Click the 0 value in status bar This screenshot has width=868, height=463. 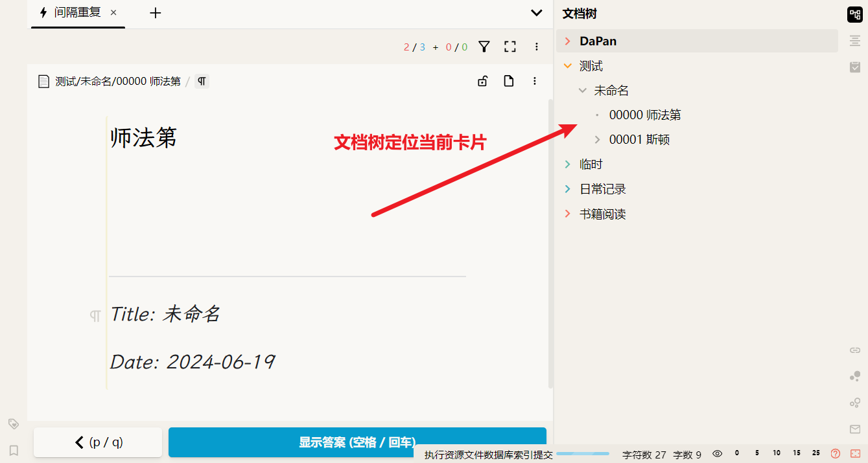(737, 453)
